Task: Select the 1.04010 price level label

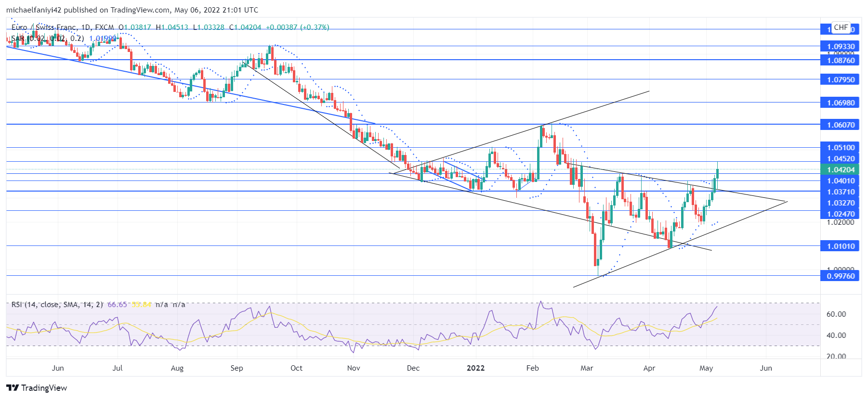Action: pyautogui.click(x=840, y=181)
